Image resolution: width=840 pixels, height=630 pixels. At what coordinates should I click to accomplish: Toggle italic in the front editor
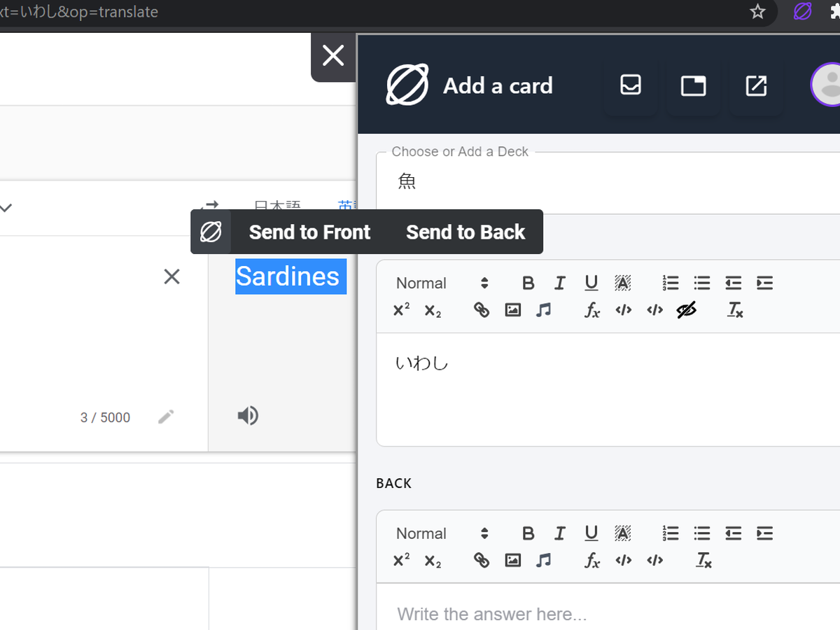pyautogui.click(x=560, y=283)
